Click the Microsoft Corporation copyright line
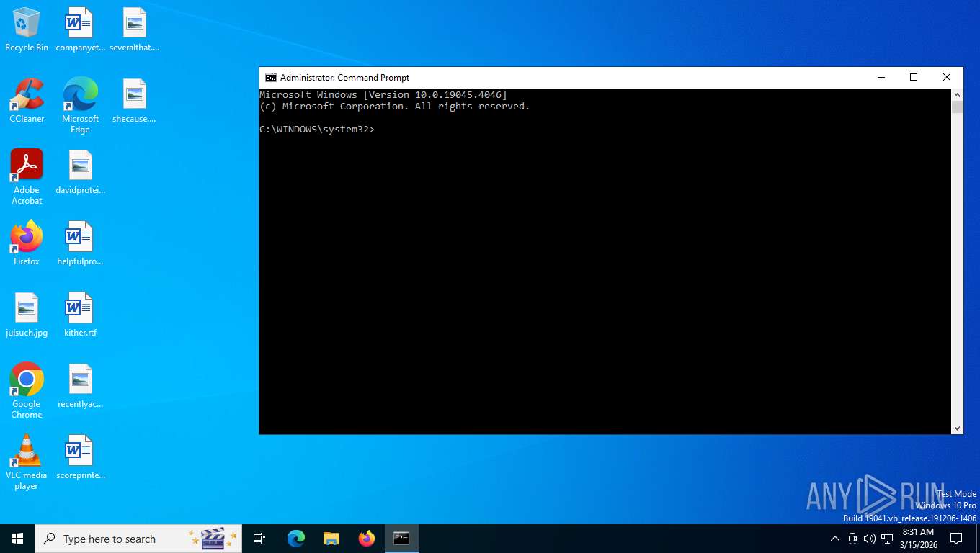980x553 pixels. click(395, 107)
